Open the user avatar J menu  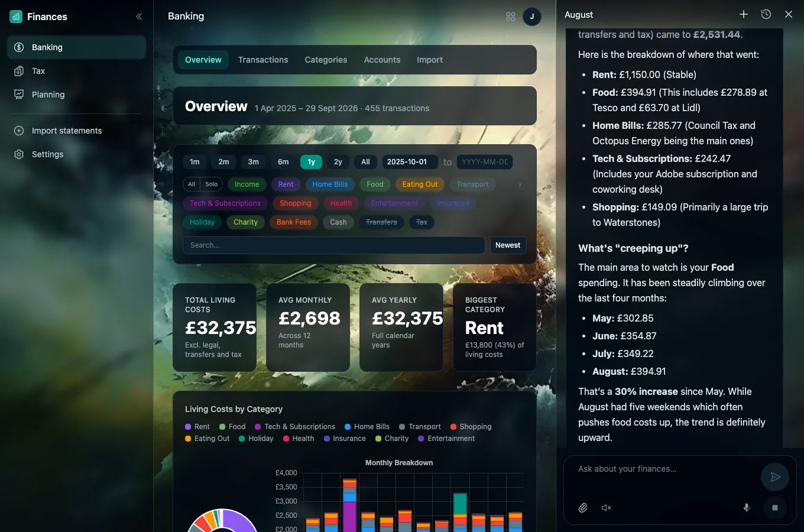[x=532, y=17]
